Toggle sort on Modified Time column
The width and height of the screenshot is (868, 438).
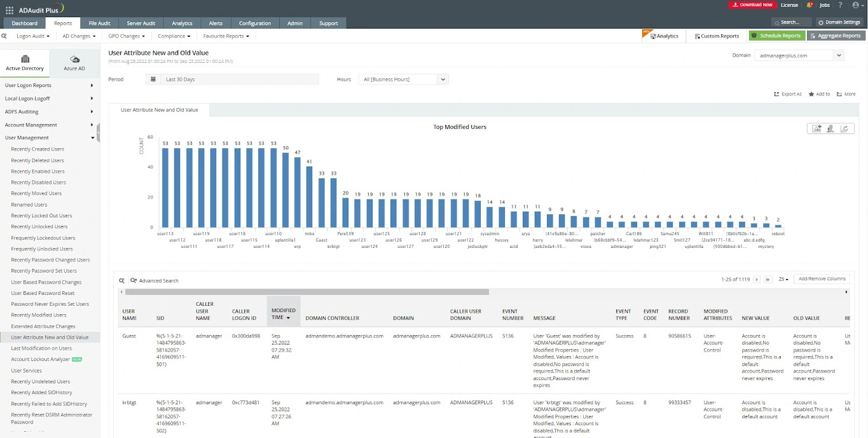[283, 314]
